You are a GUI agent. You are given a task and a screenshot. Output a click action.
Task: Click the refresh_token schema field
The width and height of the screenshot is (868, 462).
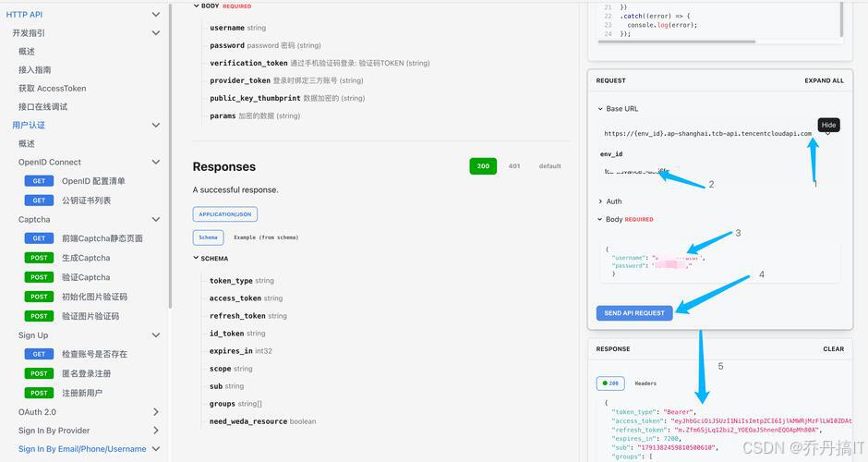coord(237,316)
